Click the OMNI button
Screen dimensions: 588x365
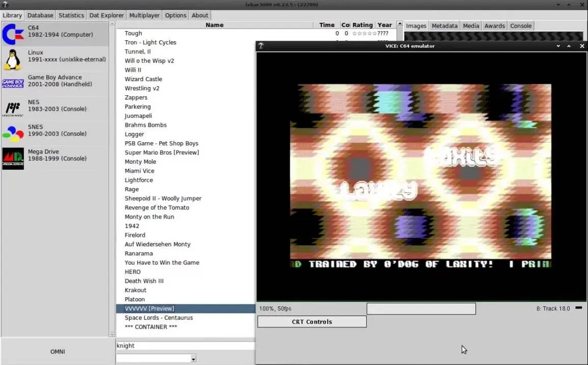[58, 352]
